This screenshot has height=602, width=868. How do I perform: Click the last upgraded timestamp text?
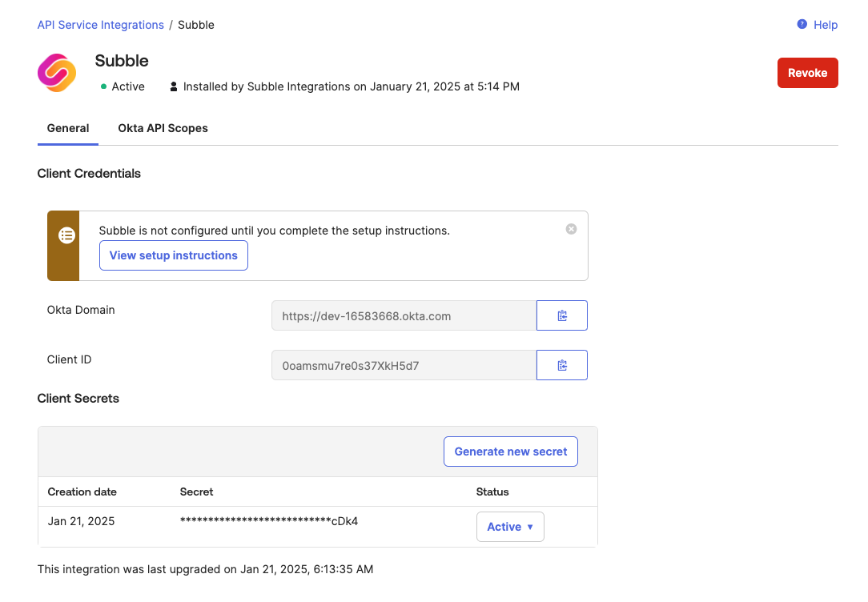coord(205,569)
